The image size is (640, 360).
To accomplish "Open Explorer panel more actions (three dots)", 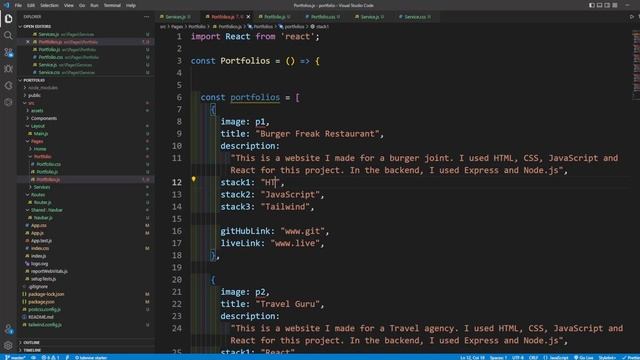I will 147,17.
